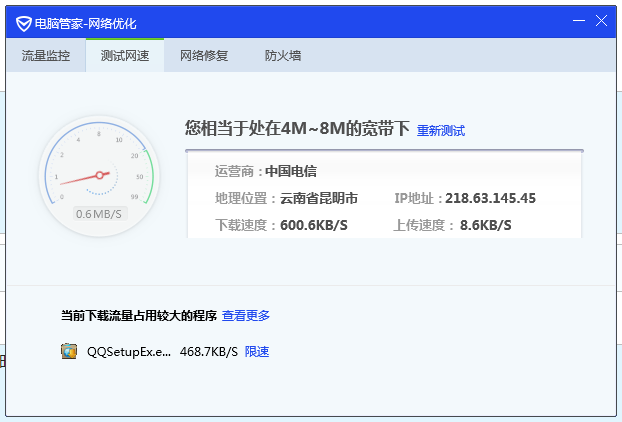The height and width of the screenshot is (422, 622).
Task: Switch to the 流量监控 tab
Action: tap(46, 56)
